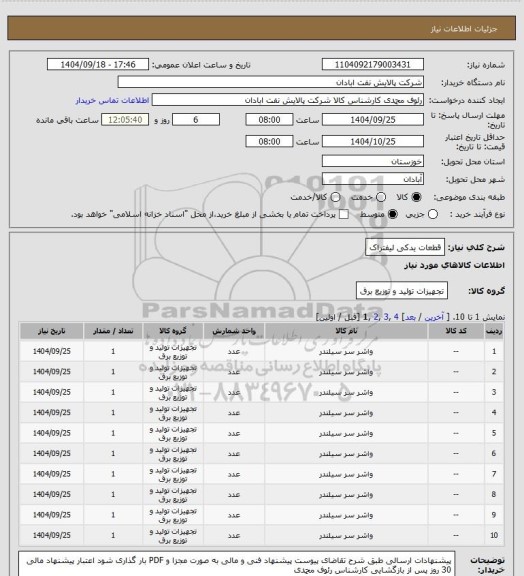Click the تجهیزات تولید و توزیع برق group field

[402, 291]
